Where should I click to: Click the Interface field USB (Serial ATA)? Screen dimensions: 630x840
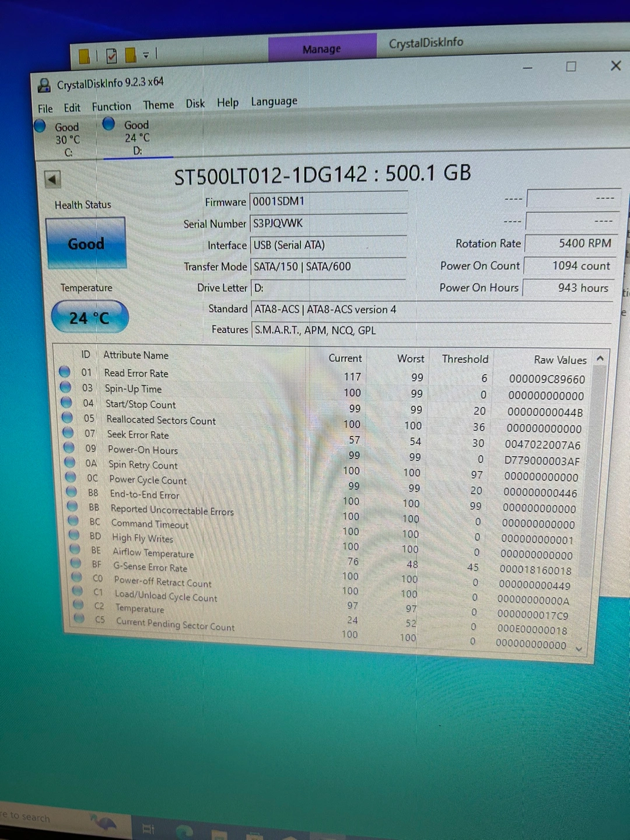(328, 245)
